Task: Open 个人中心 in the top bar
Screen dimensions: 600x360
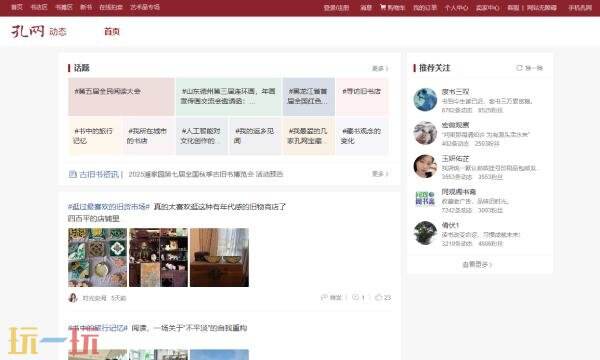Action: coord(456,8)
